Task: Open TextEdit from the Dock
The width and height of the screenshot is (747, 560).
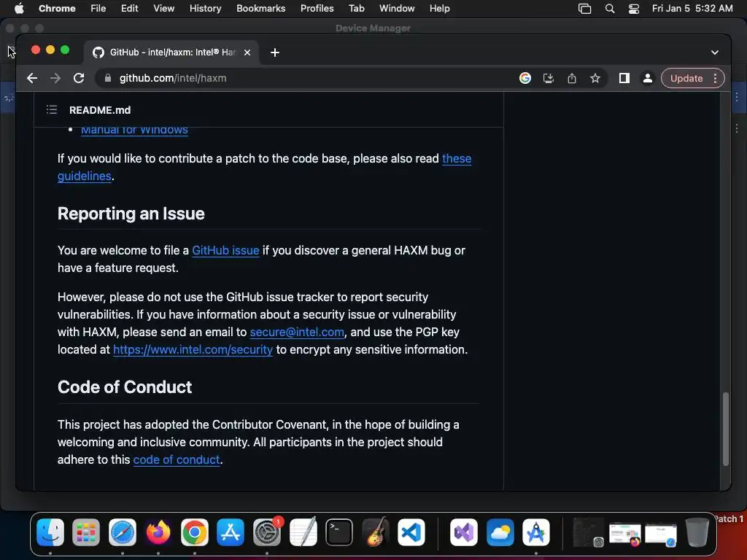Action: coord(303,532)
